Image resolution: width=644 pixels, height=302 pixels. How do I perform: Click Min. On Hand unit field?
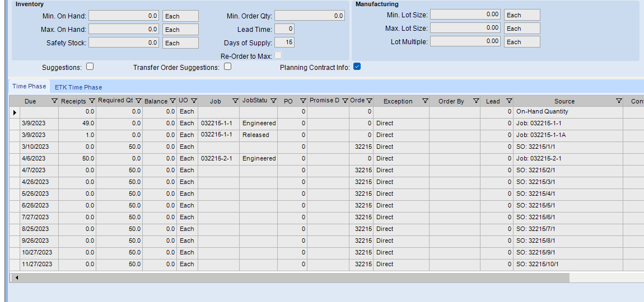coord(180,16)
